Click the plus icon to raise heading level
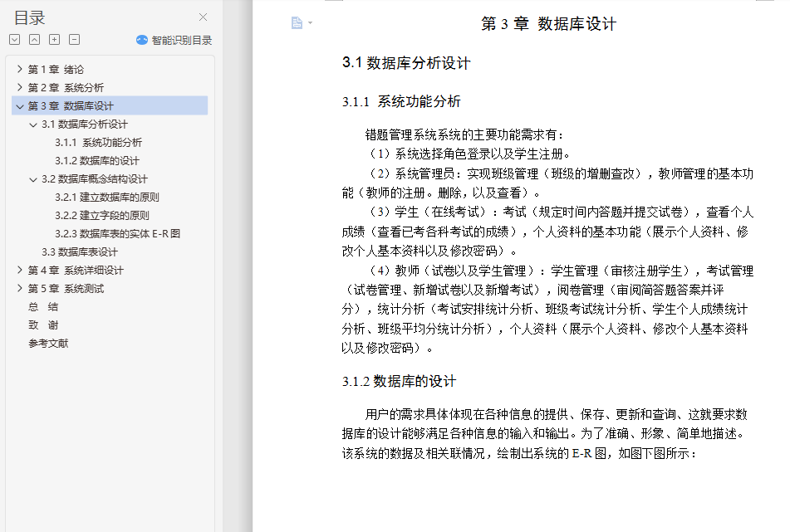Image resolution: width=790 pixels, height=532 pixels. pyautogui.click(x=55, y=40)
